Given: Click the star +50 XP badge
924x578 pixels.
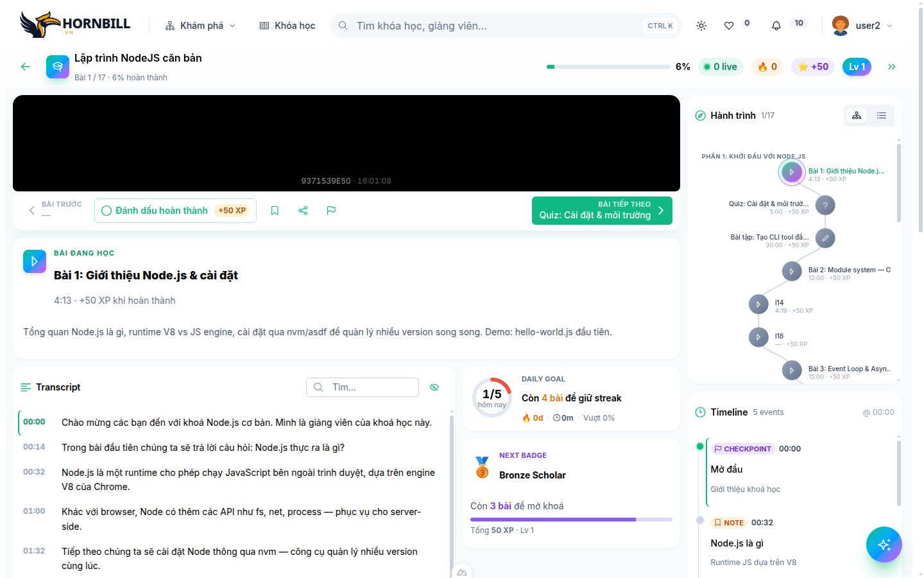Looking at the screenshot, I should [x=813, y=67].
